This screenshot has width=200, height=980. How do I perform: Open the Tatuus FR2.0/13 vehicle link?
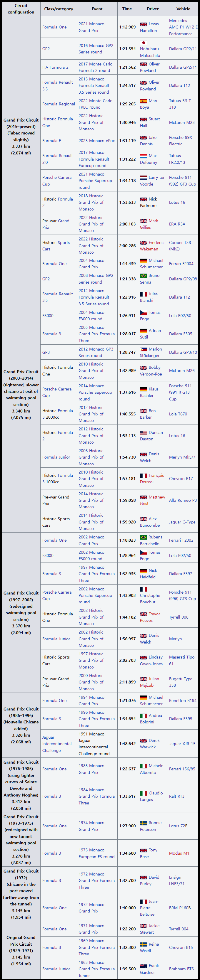(177, 159)
